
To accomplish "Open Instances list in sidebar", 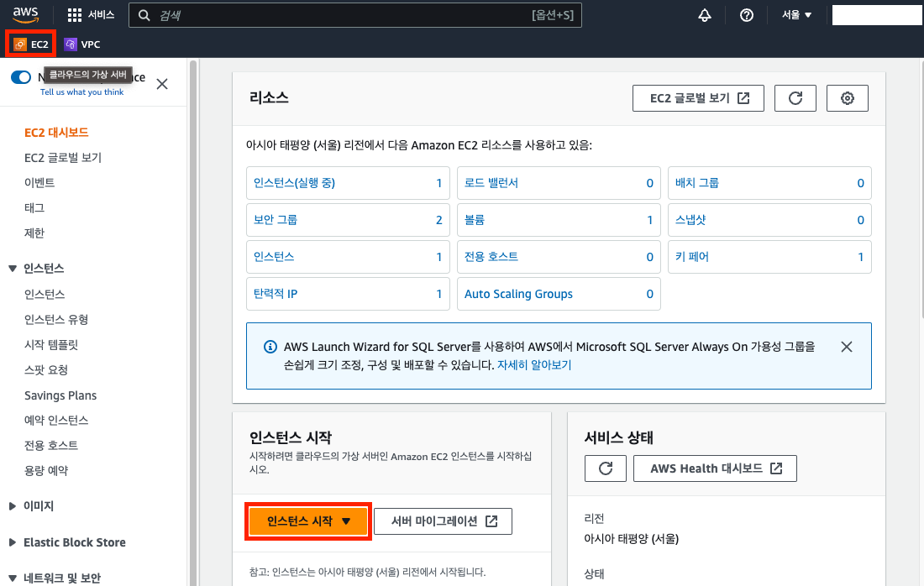I will [x=45, y=295].
